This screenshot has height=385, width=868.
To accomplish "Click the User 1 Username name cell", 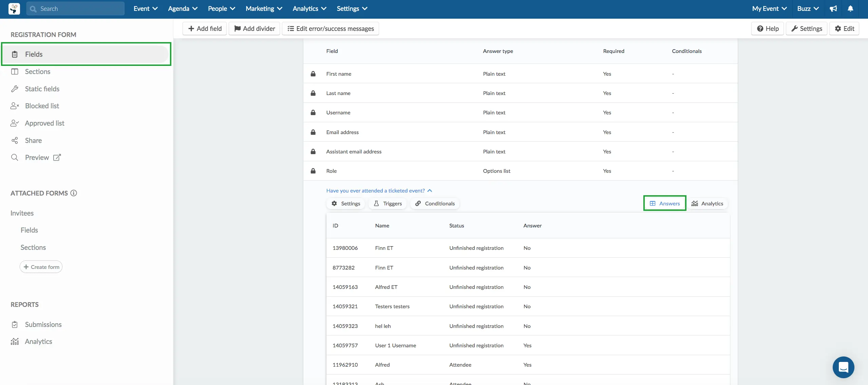I will click(395, 345).
